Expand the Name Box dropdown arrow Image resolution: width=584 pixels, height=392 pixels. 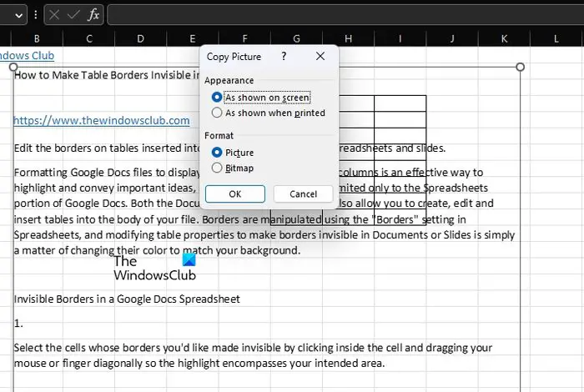[18, 16]
